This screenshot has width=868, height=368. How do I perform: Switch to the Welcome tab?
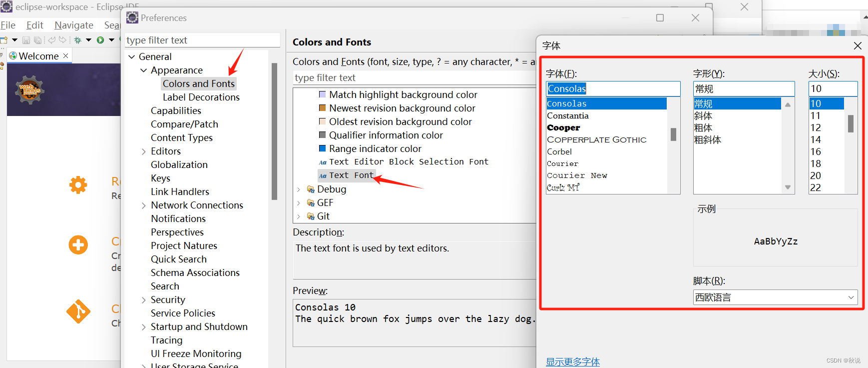38,56
